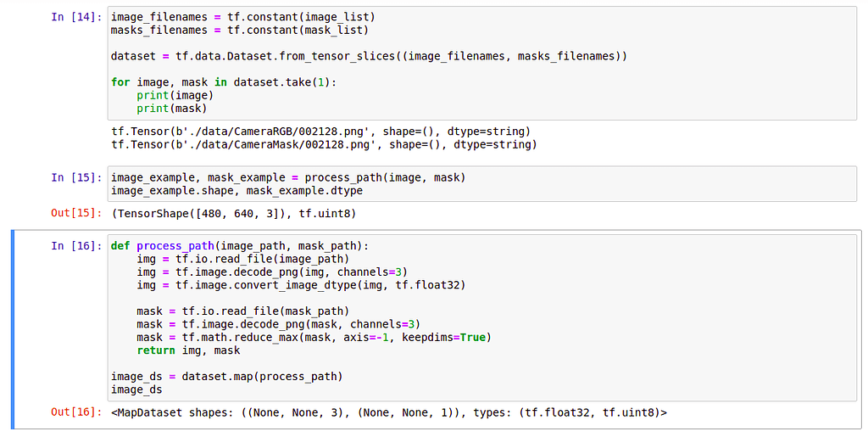This screenshot has height=437, width=868.
Task: Click the tf.math.reduce_max code line
Action: click(314, 337)
